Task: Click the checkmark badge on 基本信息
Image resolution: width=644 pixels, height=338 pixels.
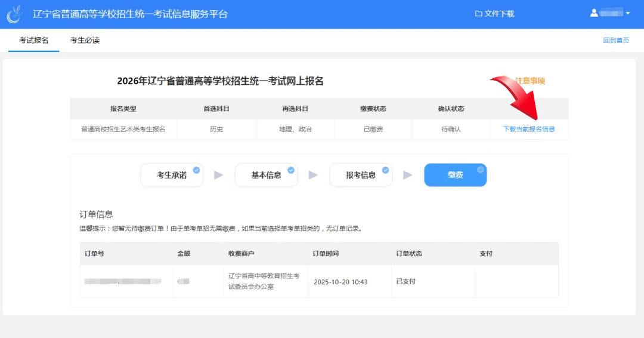Action: (x=291, y=170)
